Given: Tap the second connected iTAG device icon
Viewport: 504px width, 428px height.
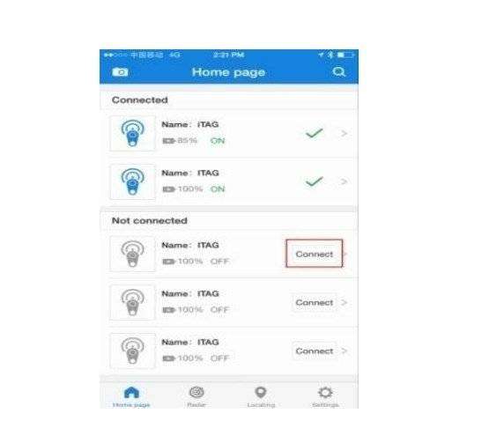Looking at the screenshot, I should click(132, 181).
